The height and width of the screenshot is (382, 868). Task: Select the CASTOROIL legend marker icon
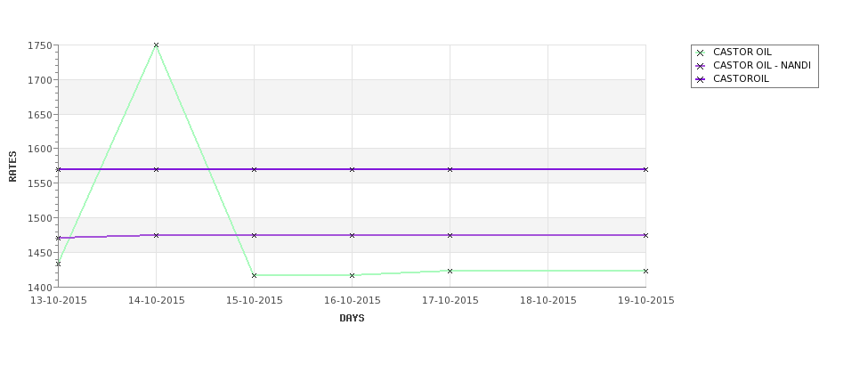click(x=701, y=80)
